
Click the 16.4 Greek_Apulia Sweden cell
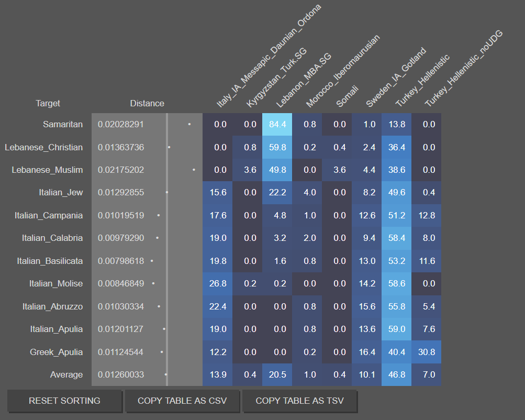(x=366, y=352)
